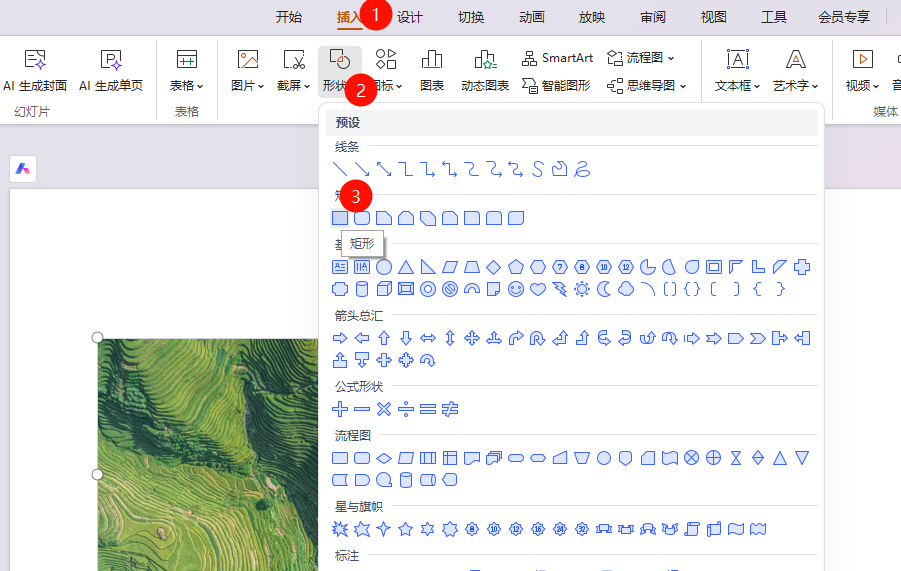Insert a 动态图表
This screenshot has width=901, height=571.
pos(485,71)
